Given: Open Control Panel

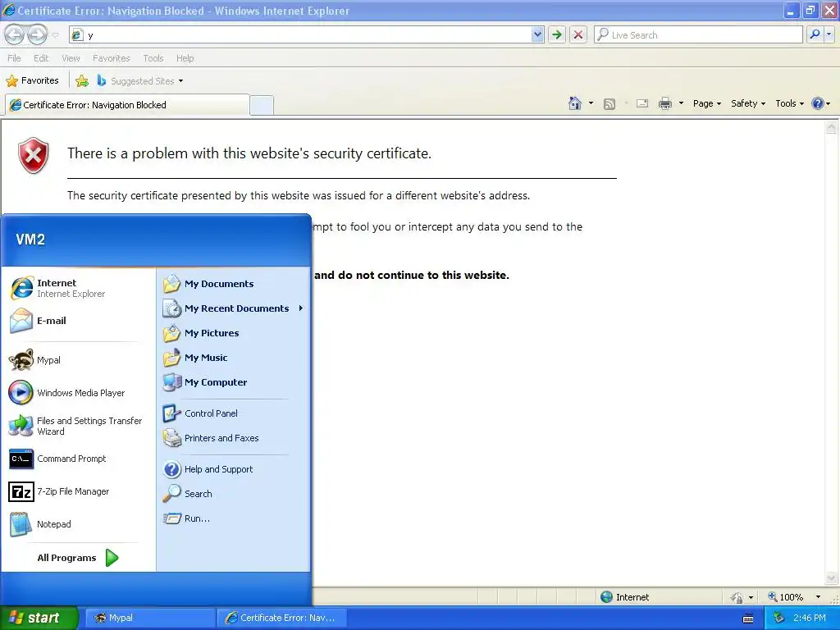Looking at the screenshot, I should pos(234,413).
